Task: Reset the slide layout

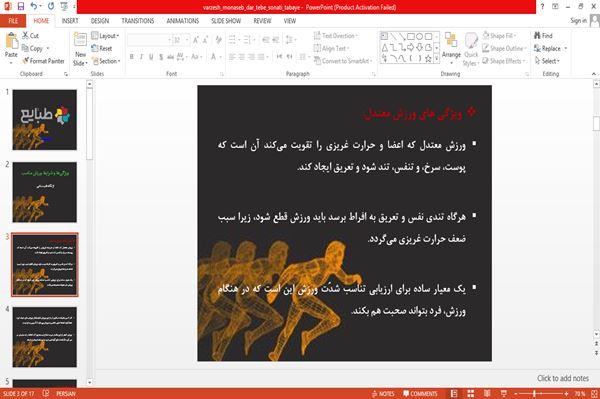Action: 102,49
